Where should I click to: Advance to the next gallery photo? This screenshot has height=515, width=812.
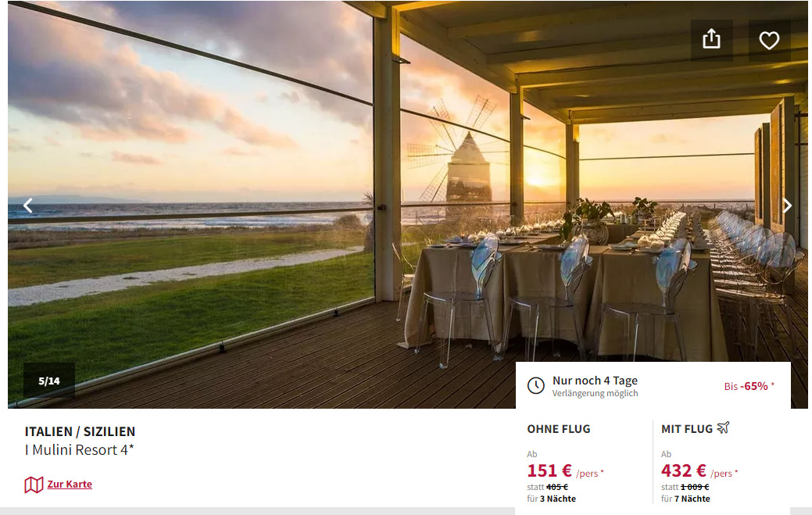(787, 206)
